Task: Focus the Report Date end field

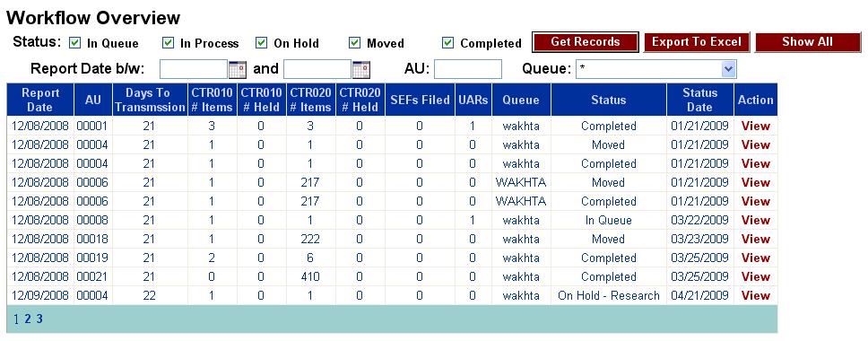Action: [317, 70]
